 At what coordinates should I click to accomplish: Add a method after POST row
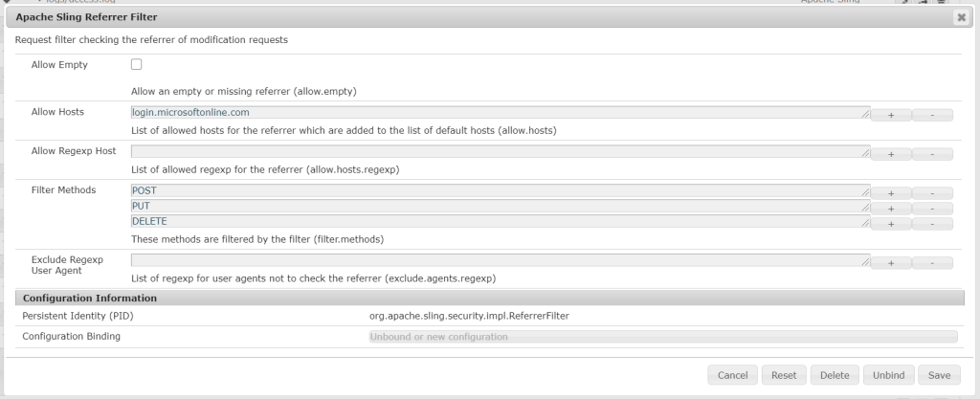pyautogui.click(x=891, y=192)
